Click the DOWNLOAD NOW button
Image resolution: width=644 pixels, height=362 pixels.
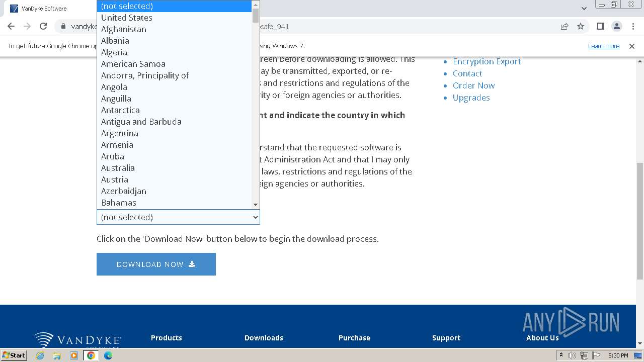click(156, 264)
